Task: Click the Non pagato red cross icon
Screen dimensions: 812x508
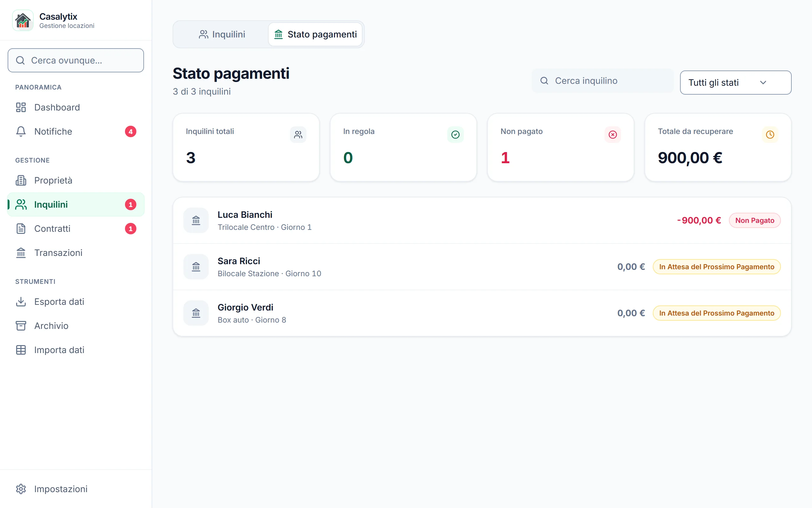Action: click(613, 135)
